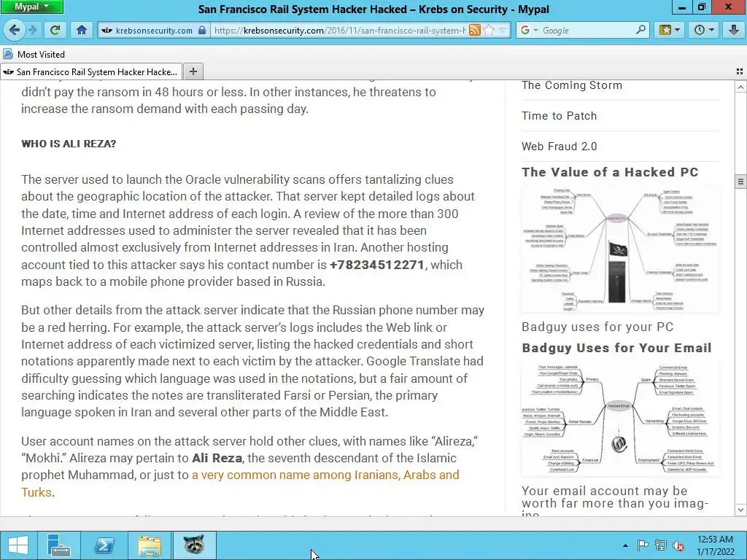Click the Action Center flag tray icon
The width and height of the screenshot is (747, 560).
coord(643,545)
